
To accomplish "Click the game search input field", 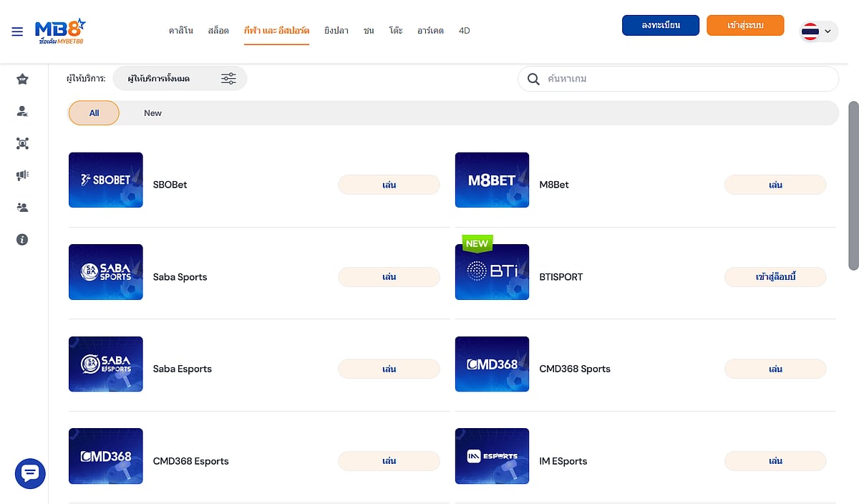I will (x=678, y=79).
